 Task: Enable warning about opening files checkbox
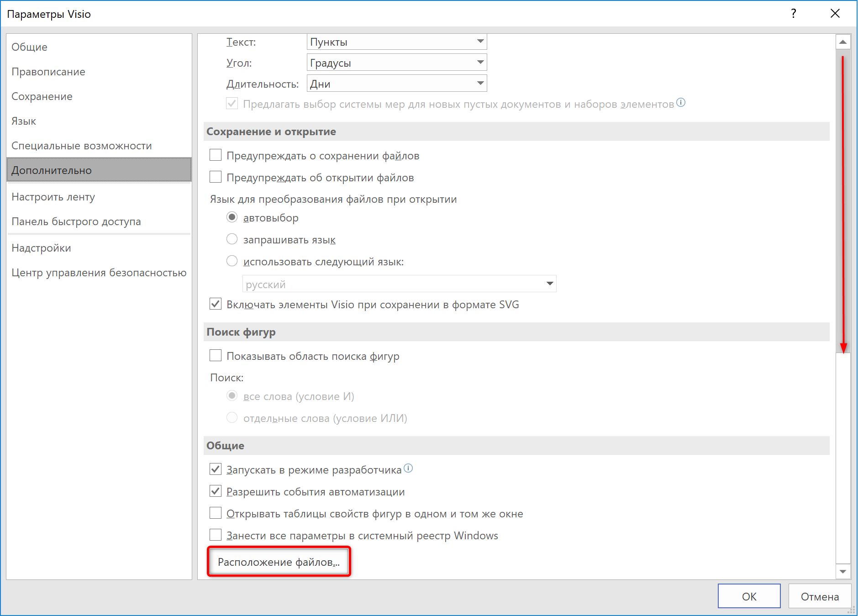(216, 177)
